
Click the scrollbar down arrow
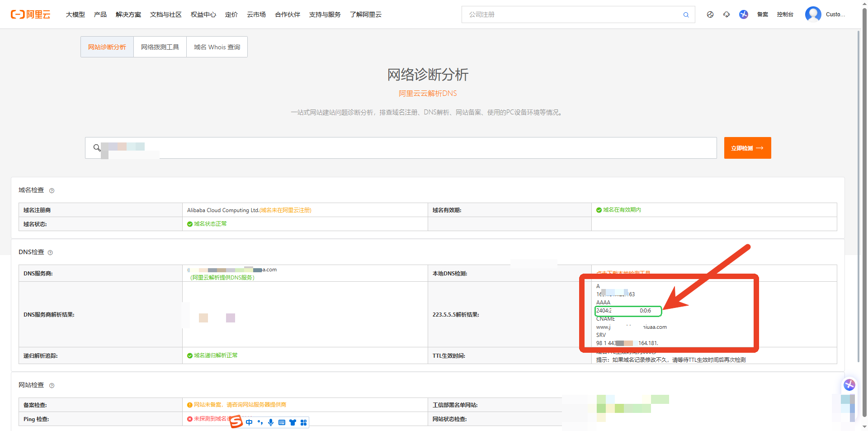coord(864,426)
